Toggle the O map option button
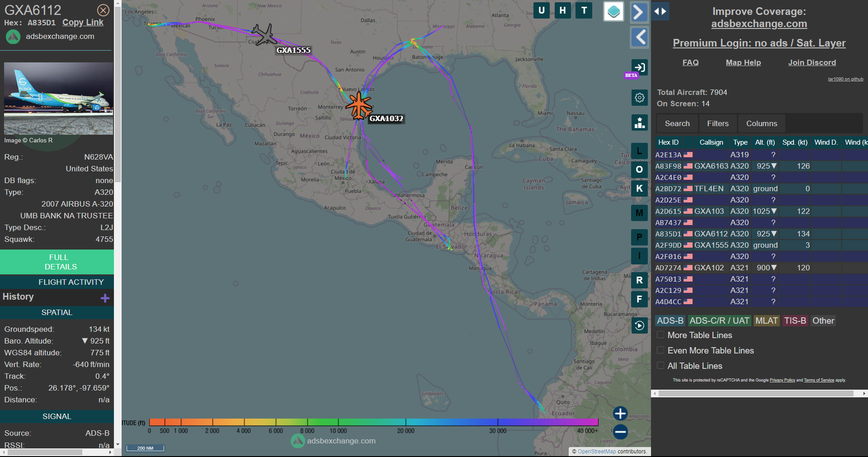868x457 pixels. coord(639,170)
